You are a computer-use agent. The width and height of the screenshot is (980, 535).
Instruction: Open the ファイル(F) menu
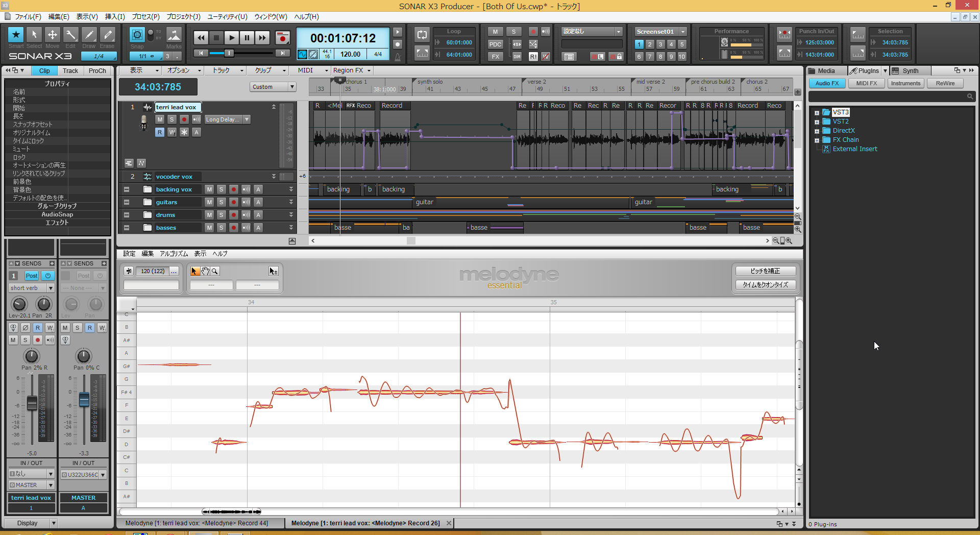[28, 17]
